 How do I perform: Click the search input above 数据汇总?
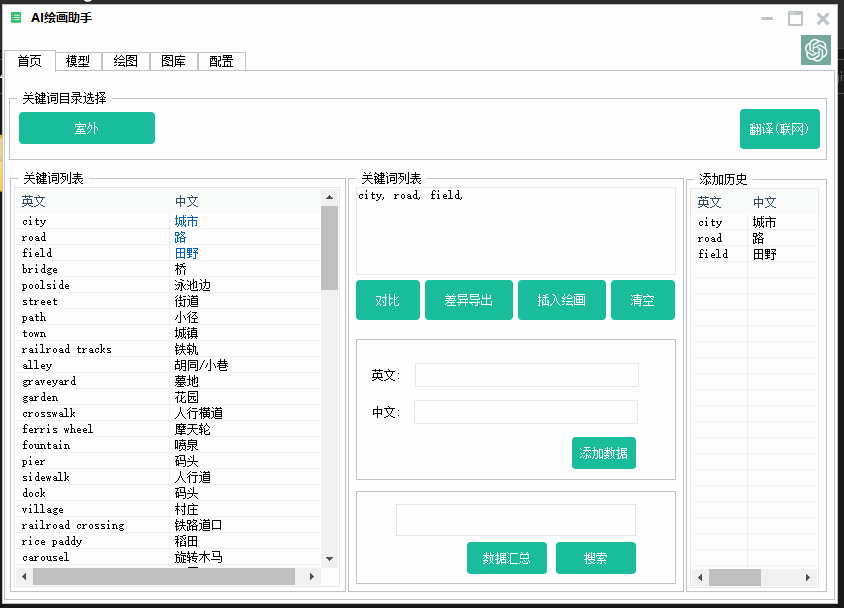pyautogui.click(x=515, y=519)
